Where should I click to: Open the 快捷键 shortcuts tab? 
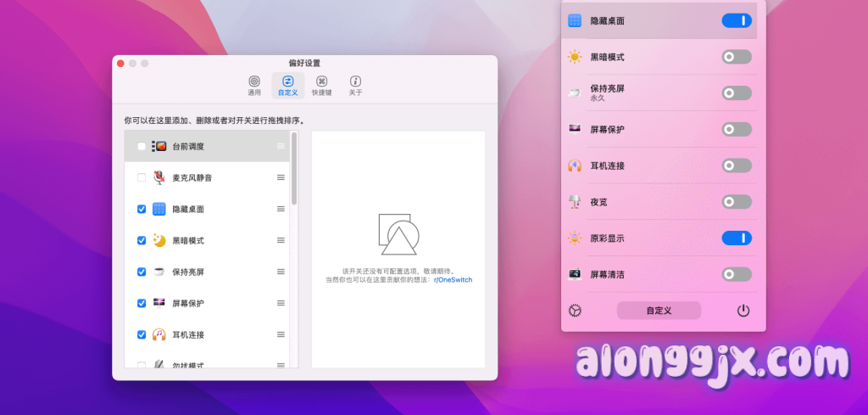coord(321,86)
